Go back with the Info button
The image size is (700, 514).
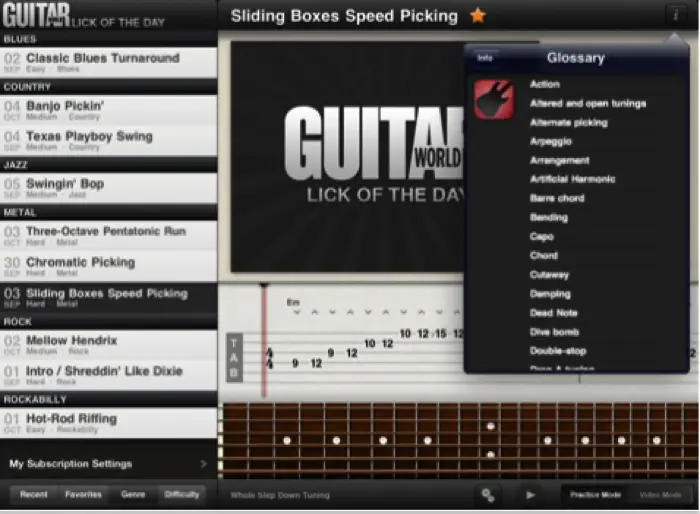485,58
